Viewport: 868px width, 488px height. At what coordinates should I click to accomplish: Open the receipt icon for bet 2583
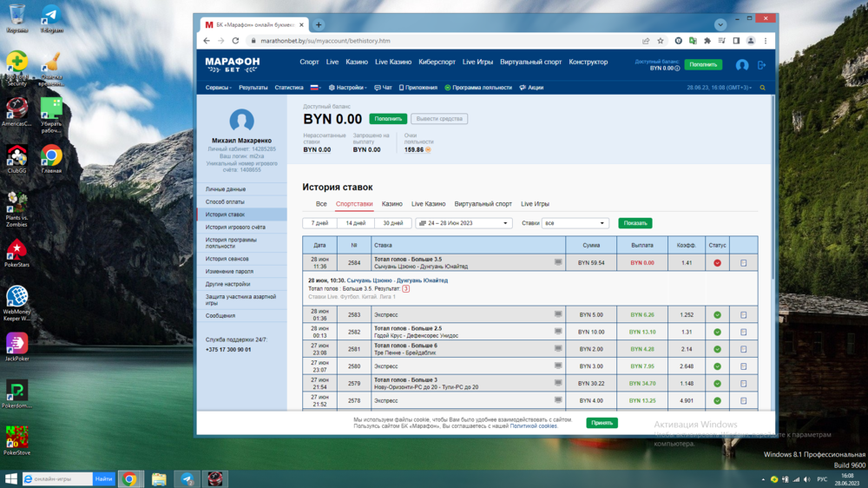[x=743, y=315]
